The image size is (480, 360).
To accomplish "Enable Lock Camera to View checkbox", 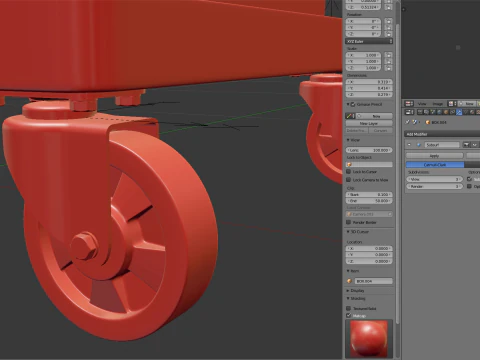I will coord(349,180).
